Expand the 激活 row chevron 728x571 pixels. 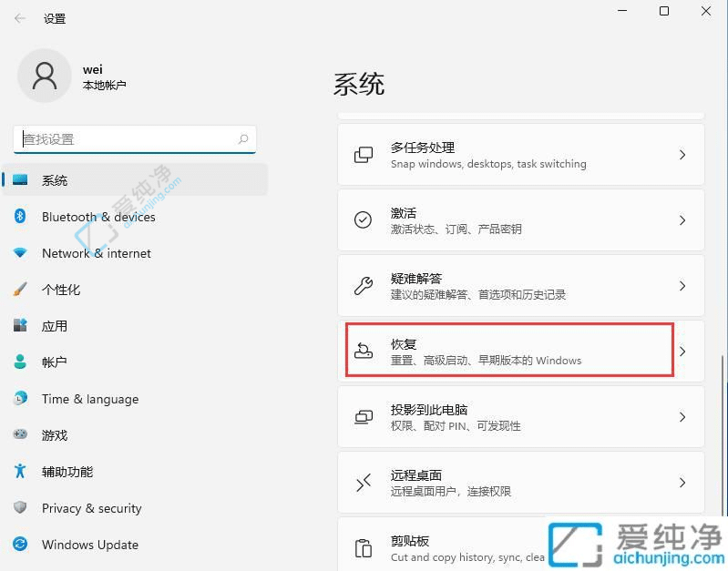682,220
